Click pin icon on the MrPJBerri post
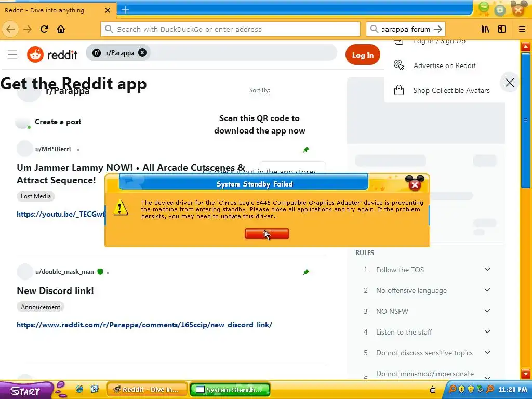The image size is (532, 399). (x=306, y=149)
